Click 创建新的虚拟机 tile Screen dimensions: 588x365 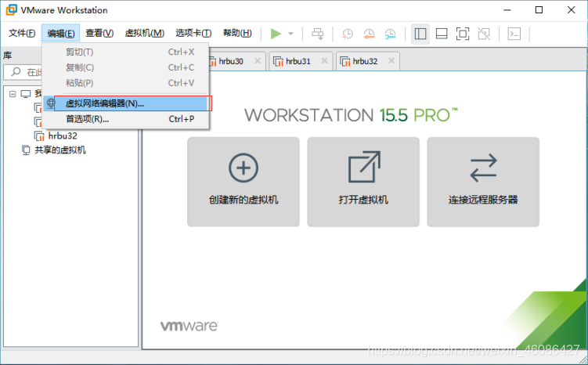(243, 182)
